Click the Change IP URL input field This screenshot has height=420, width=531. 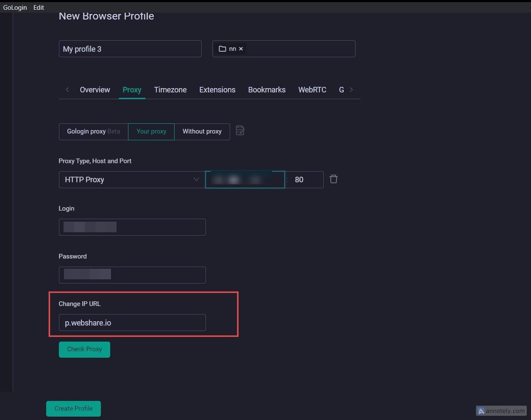(132, 323)
